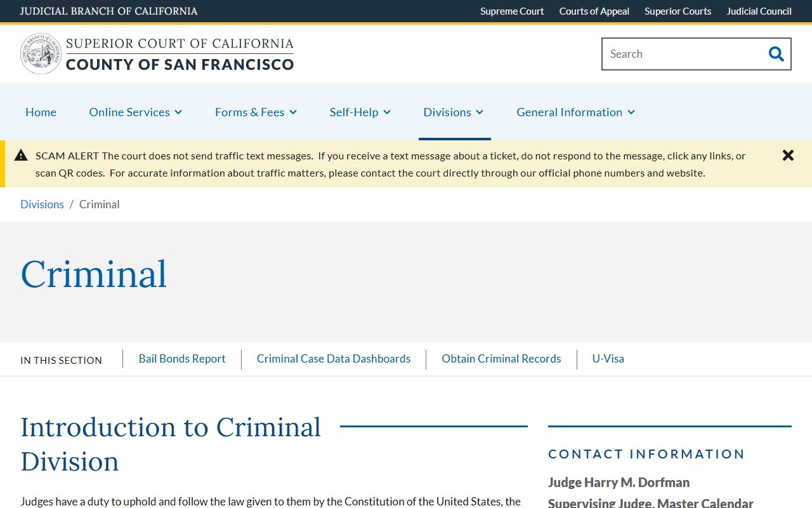This screenshot has height=508, width=812.
Task: Click the Criminal page title
Action: point(94,274)
